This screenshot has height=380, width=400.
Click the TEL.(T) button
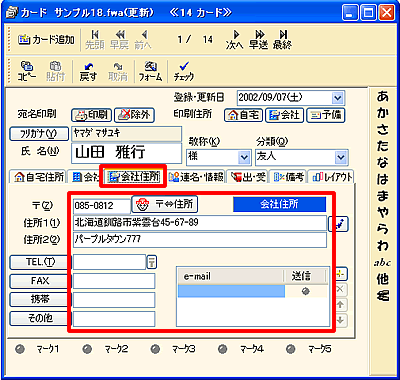click(39, 262)
